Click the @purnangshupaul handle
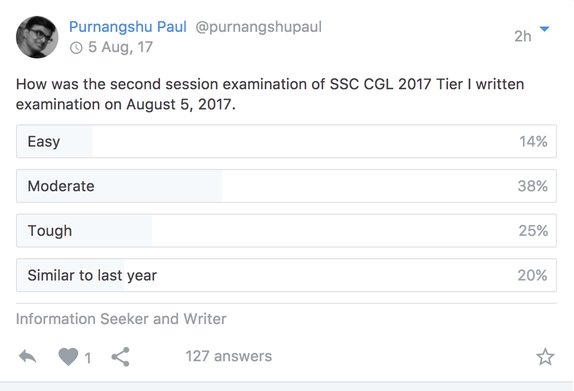 (x=258, y=27)
